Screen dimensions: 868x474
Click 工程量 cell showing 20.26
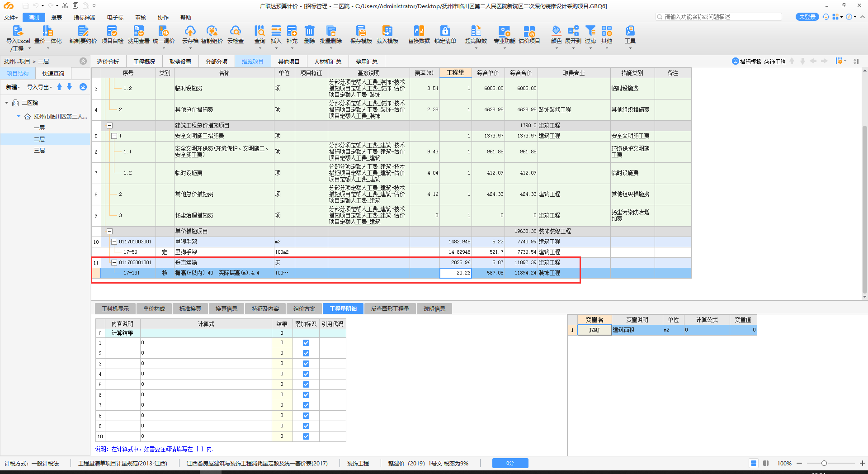[456, 273]
